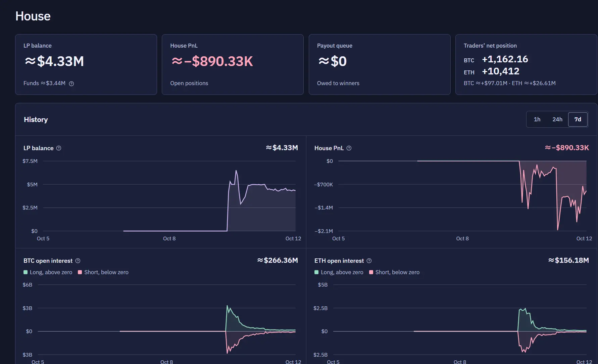The height and width of the screenshot is (364, 598).
Task: Click the ≈−$890.33K value above House PnL chart
Action: coord(567,148)
